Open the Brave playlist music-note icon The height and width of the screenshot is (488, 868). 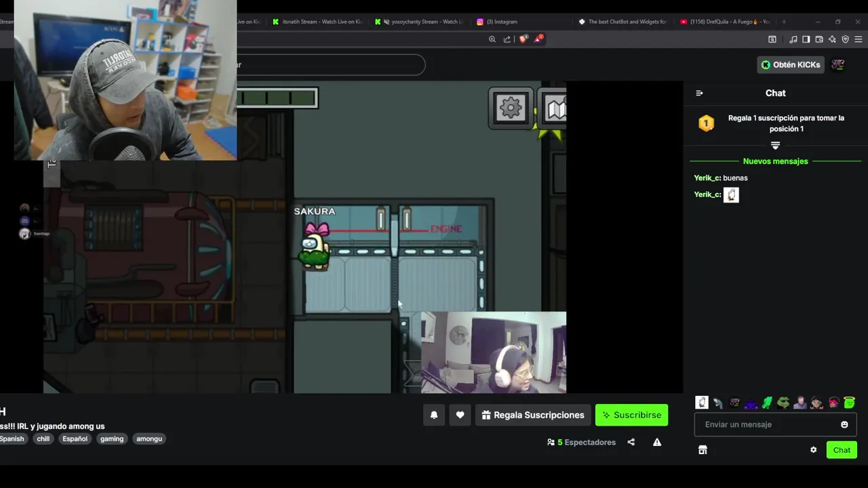793,39
